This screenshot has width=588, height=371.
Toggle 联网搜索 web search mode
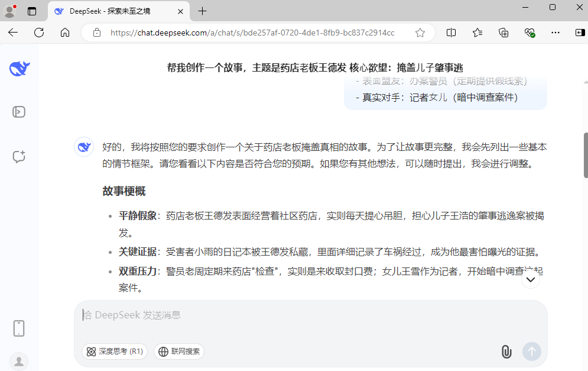pyautogui.click(x=179, y=351)
